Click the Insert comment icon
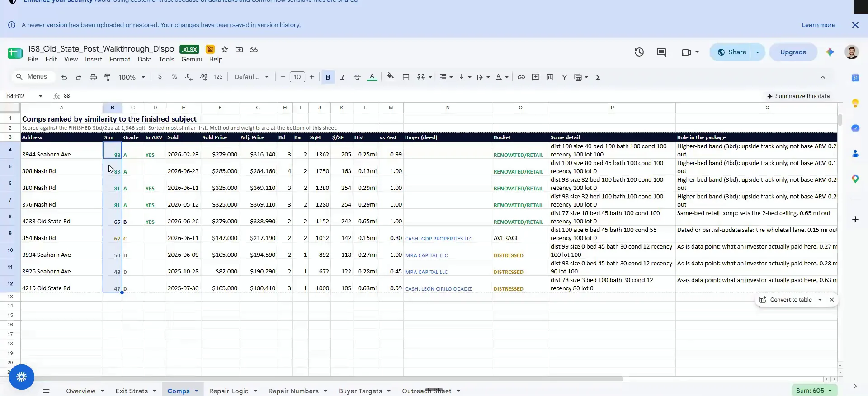Image resolution: width=868 pixels, height=396 pixels. click(536, 77)
